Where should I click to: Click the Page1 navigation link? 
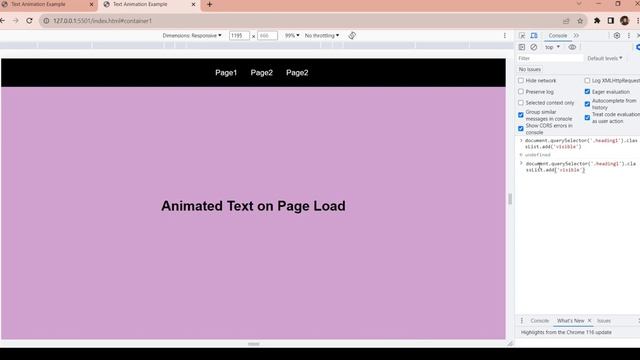226,73
